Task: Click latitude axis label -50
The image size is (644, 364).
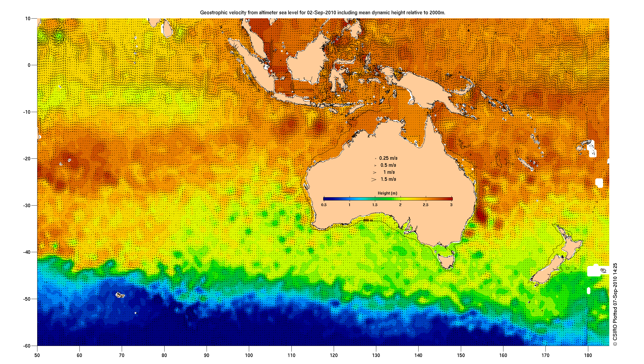Action: coord(27,299)
